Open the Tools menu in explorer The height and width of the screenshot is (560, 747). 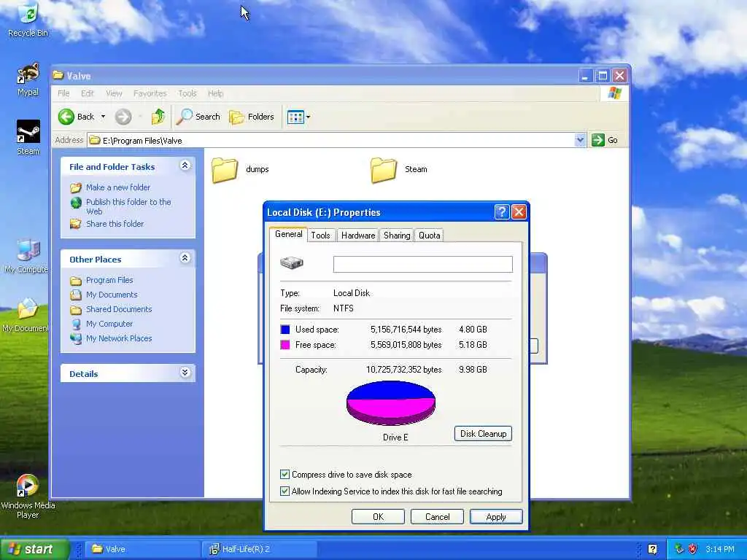[x=187, y=93]
